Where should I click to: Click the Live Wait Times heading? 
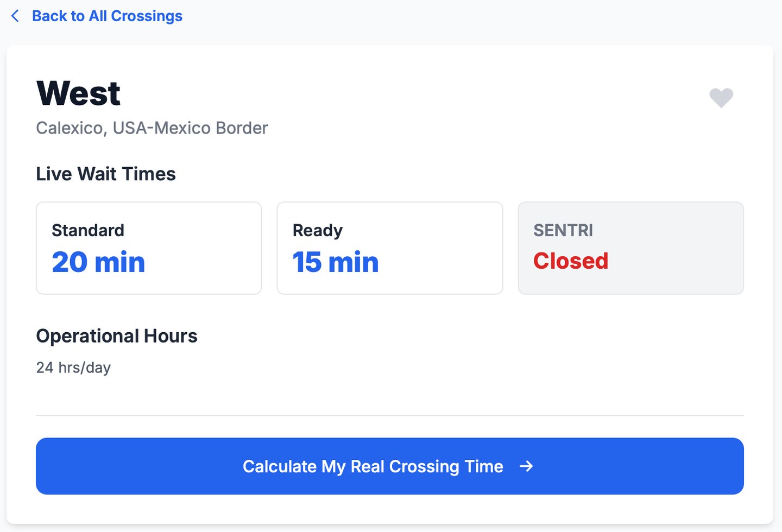pos(106,174)
